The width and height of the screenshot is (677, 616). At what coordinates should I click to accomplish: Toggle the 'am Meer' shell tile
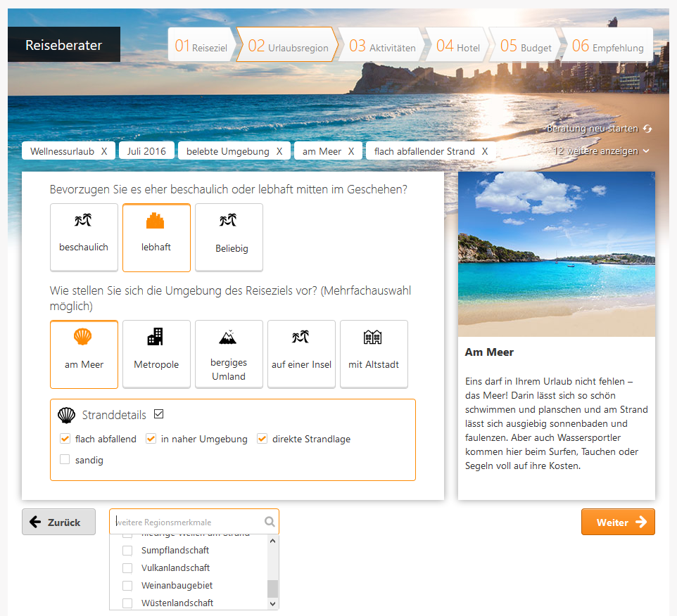tap(84, 354)
